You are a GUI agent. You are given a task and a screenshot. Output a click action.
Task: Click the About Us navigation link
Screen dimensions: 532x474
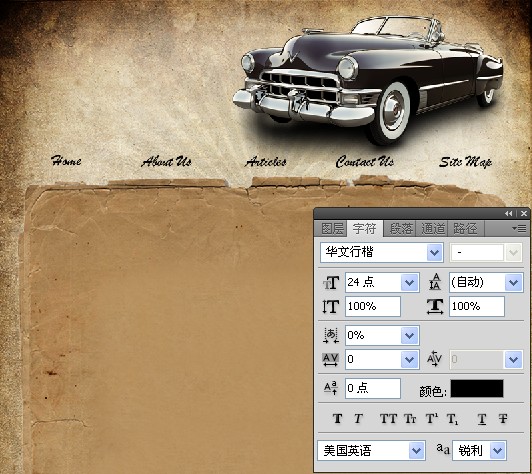(x=166, y=161)
